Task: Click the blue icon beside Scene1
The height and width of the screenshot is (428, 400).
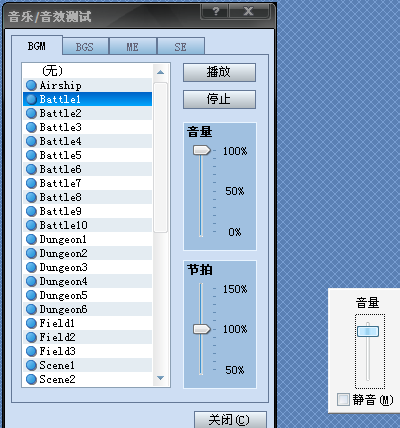Action: pos(31,365)
